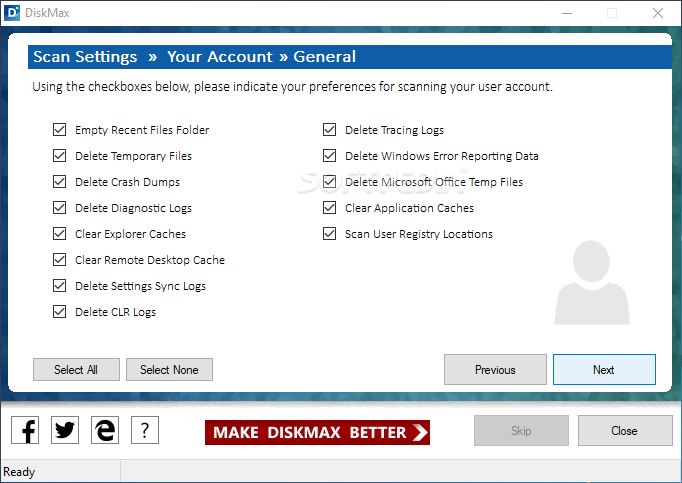
Task: Click the Skip button
Action: [521, 430]
